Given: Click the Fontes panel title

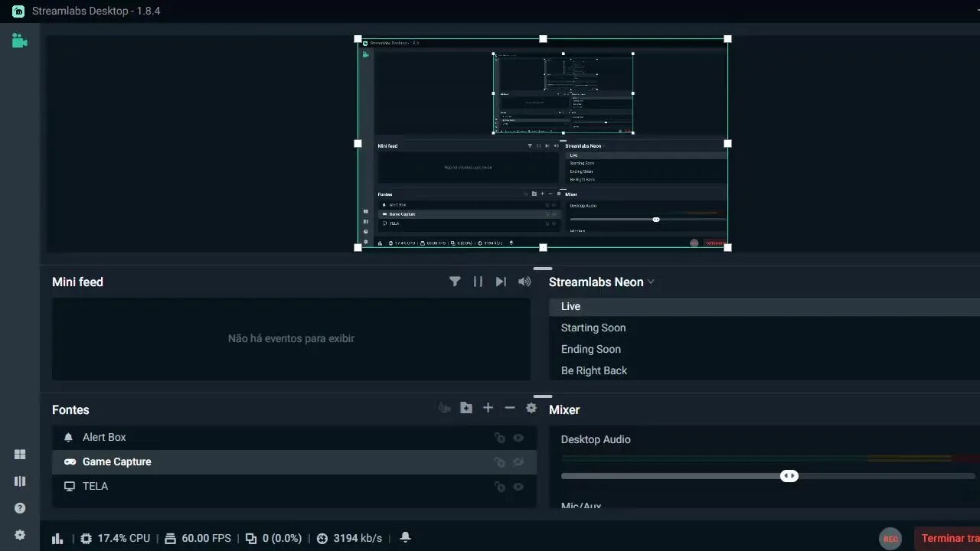Looking at the screenshot, I should pos(70,409).
